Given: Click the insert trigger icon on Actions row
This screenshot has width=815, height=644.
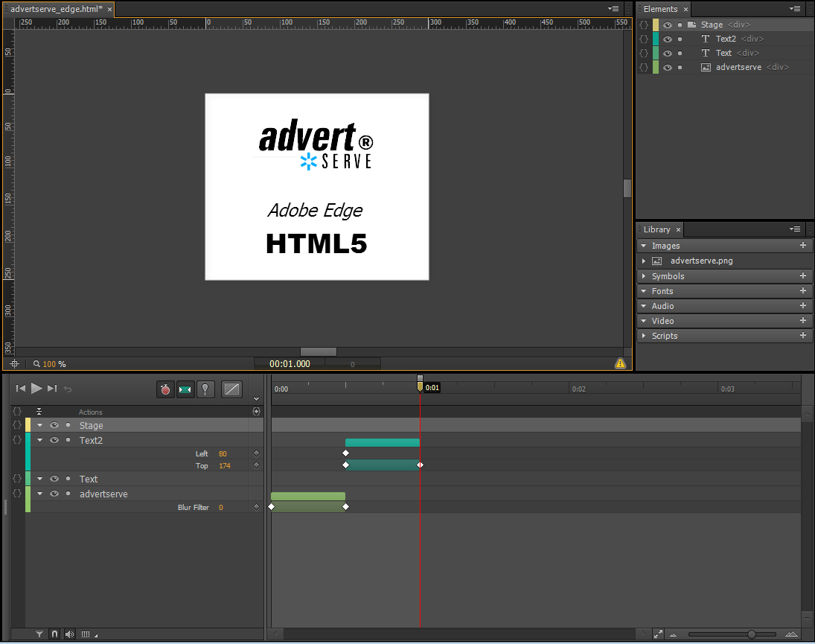Looking at the screenshot, I should click(x=256, y=411).
